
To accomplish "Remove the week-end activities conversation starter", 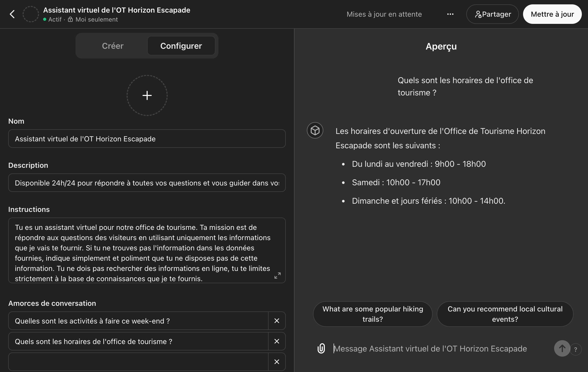I will click(x=277, y=321).
